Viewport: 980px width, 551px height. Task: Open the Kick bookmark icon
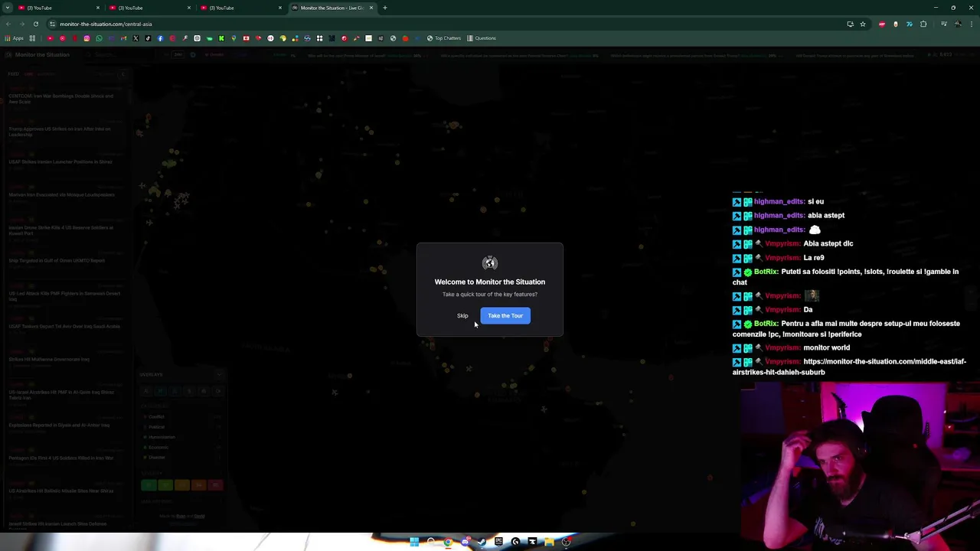[221, 38]
